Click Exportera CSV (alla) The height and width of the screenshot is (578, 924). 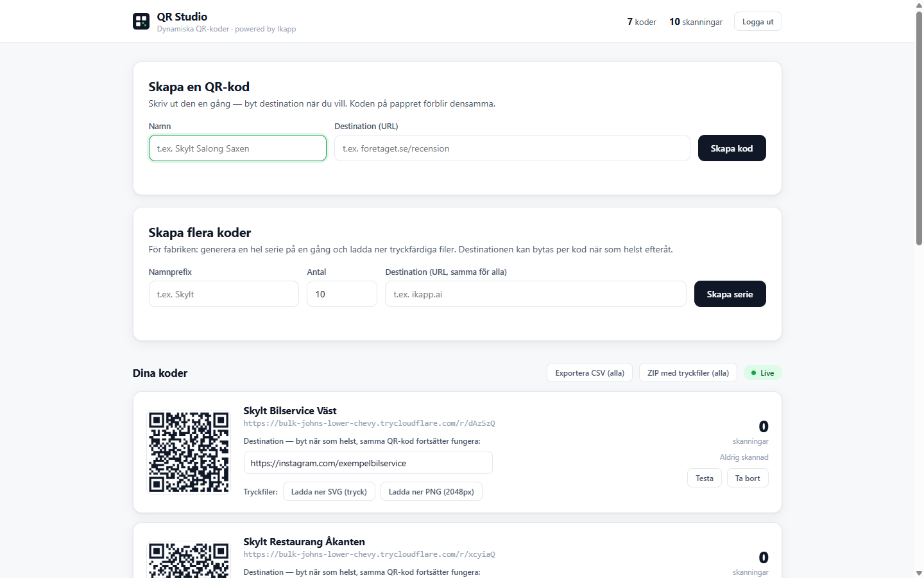coord(590,373)
